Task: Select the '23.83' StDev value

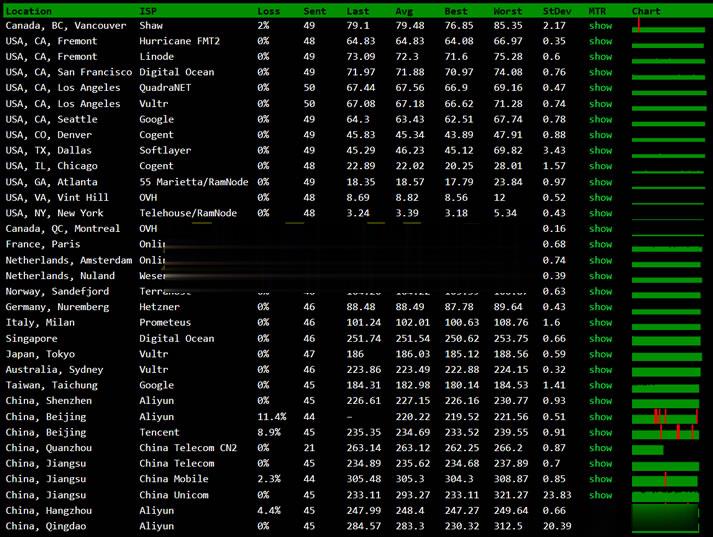Action: (557, 495)
